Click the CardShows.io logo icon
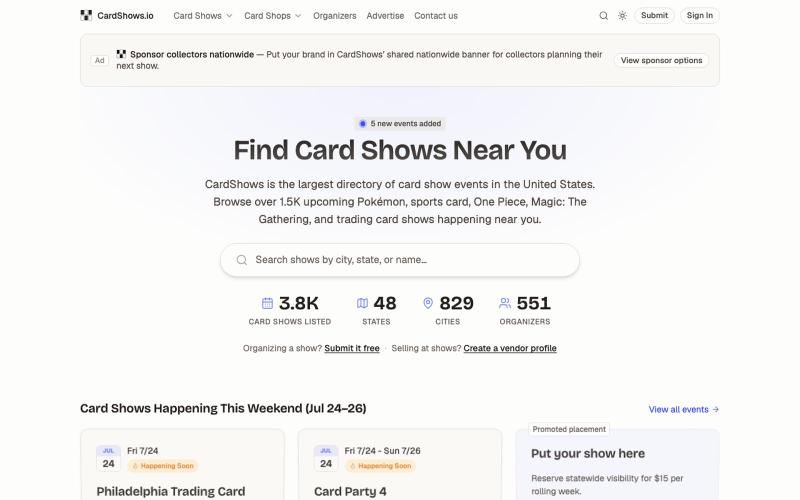 tap(86, 15)
